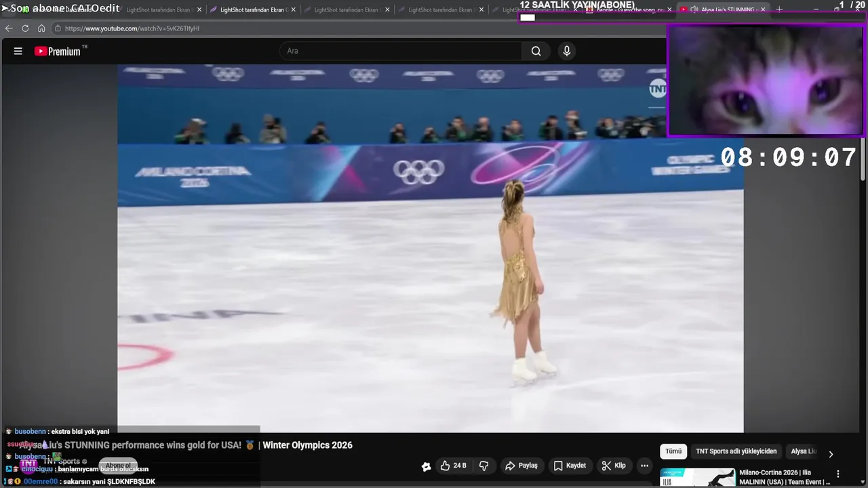The height and width of the screenshot is (488, 868).
Task: View site information icon beside the URL
Action: pyautogui.click(x=58, y=28)
